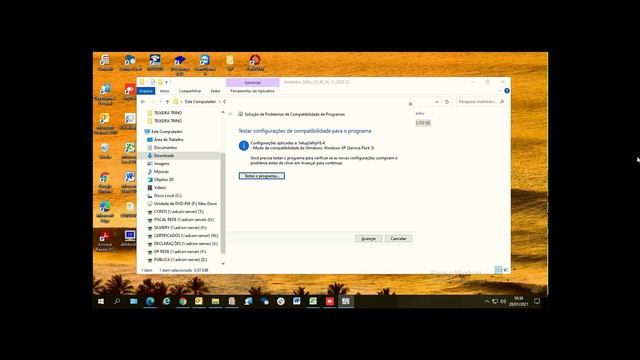
Task: Switch Explorer to large icons view
Action: coord(506,270)
